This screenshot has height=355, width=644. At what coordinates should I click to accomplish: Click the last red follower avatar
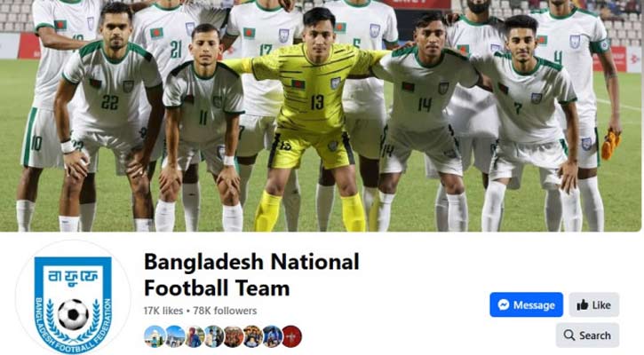pyautogui.click(x=291, y=336)
